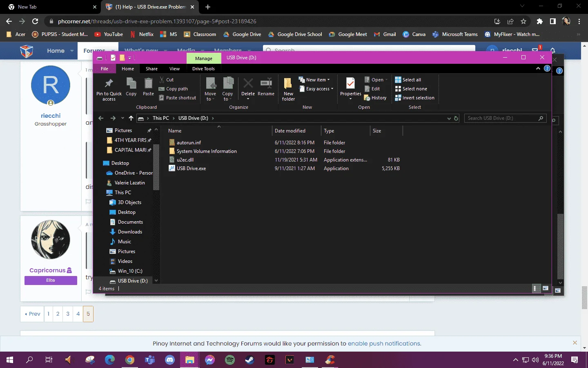Open Chrome extensions puzzle icon
Image resolution: width=588 pixels, height=368 pixels.
tap(539, 21)
